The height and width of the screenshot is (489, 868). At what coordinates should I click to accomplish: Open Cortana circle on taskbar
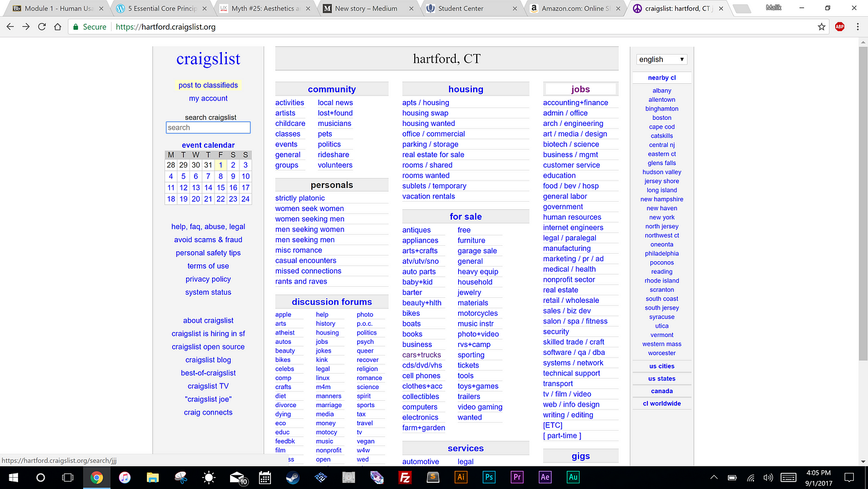[x=41, y=478]
